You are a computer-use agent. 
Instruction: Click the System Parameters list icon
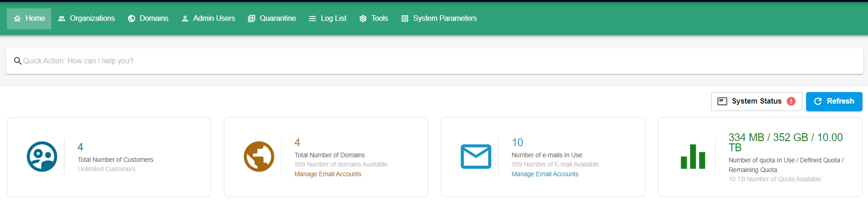click(405, 19)
